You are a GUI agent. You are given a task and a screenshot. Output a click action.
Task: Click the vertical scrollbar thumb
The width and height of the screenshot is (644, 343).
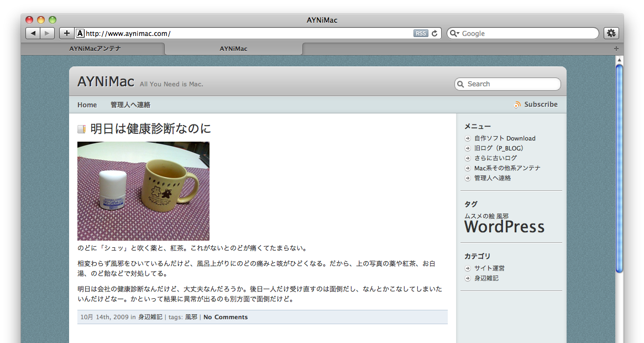click(619, 169)
